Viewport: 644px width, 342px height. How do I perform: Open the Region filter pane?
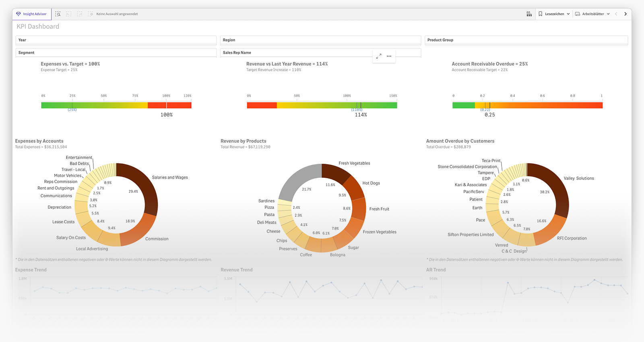[x=320, y=40]
